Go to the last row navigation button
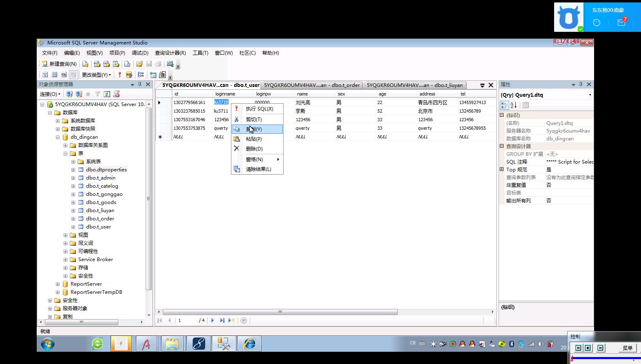This screenshot has width=641, height=364. point(222,320)
